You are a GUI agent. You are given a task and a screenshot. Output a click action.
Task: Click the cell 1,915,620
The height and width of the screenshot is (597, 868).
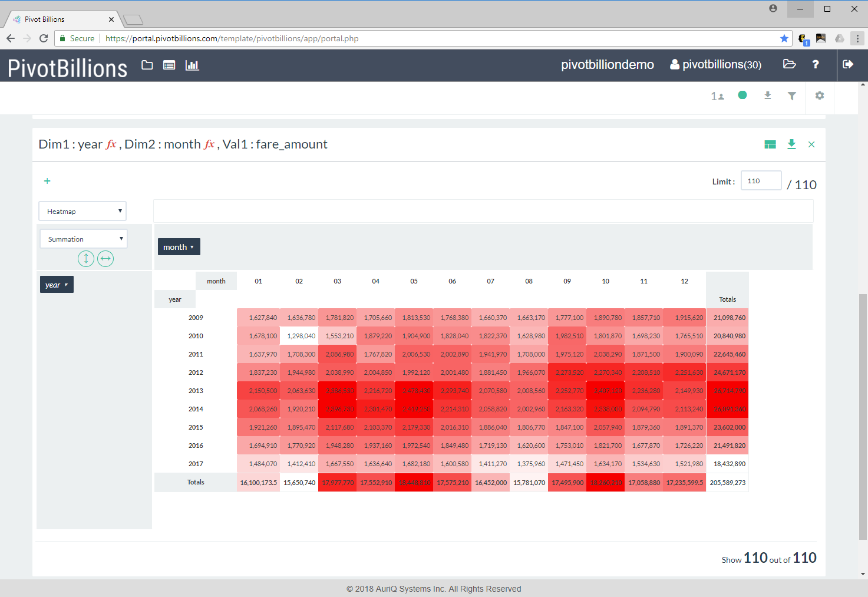click(x=685, y=318)
